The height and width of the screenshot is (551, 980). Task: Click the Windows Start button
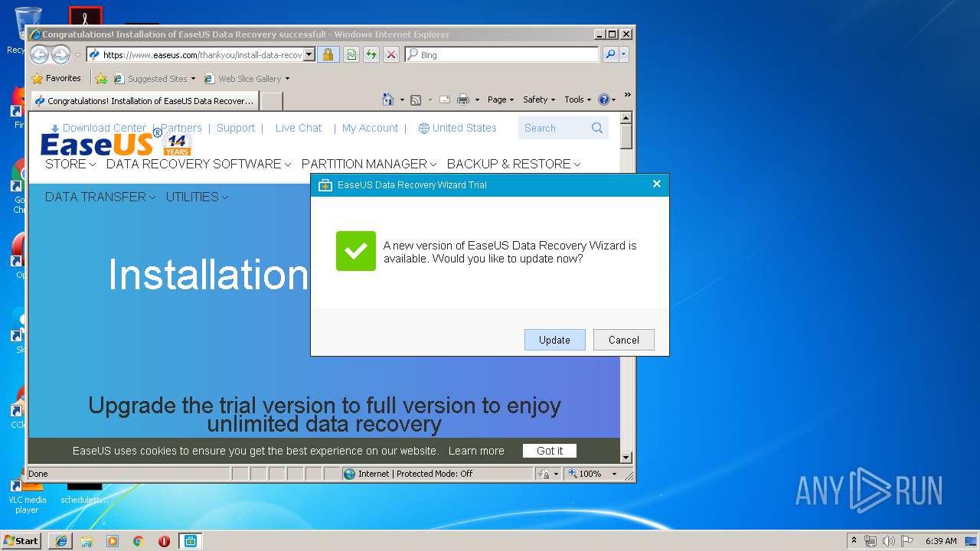coord(21,541)
